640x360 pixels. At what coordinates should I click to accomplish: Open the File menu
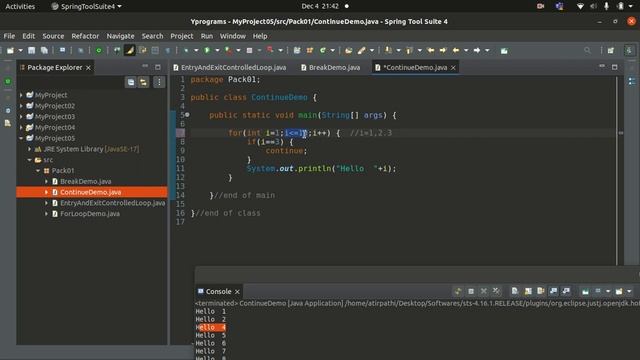(9, 36)
